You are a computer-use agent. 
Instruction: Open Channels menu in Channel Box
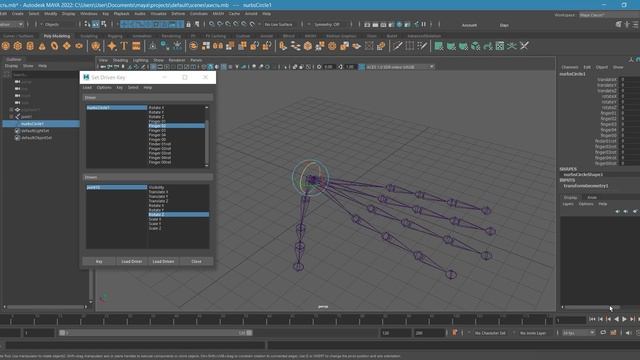(x=570, y=67)
